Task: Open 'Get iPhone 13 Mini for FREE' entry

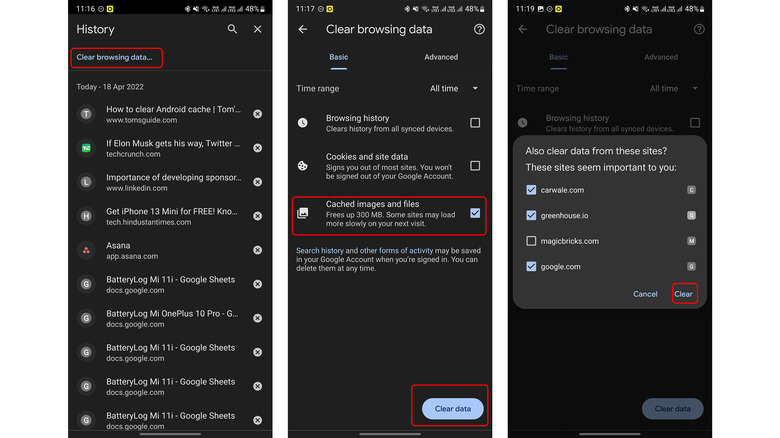Action: click(172, 216)
